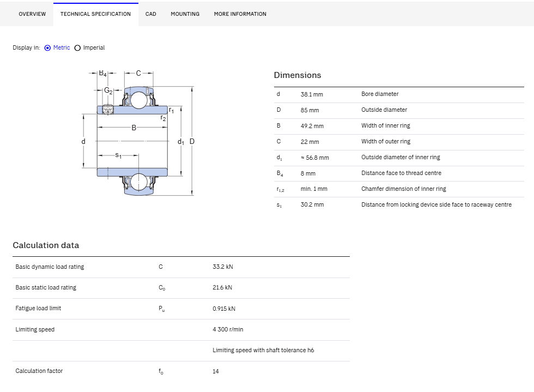
Task: Click Fatigue load limit label
Action: [38, 308]
